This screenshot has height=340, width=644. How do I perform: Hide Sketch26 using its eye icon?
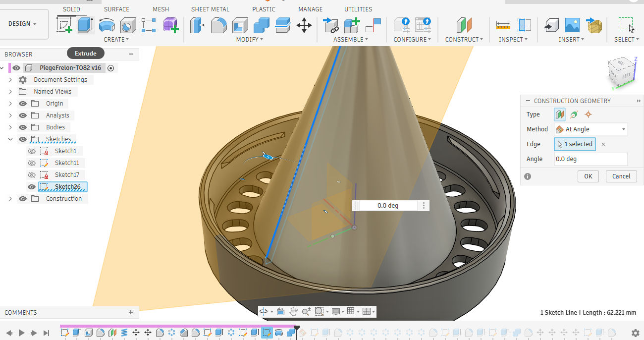[x=32, y=187]
